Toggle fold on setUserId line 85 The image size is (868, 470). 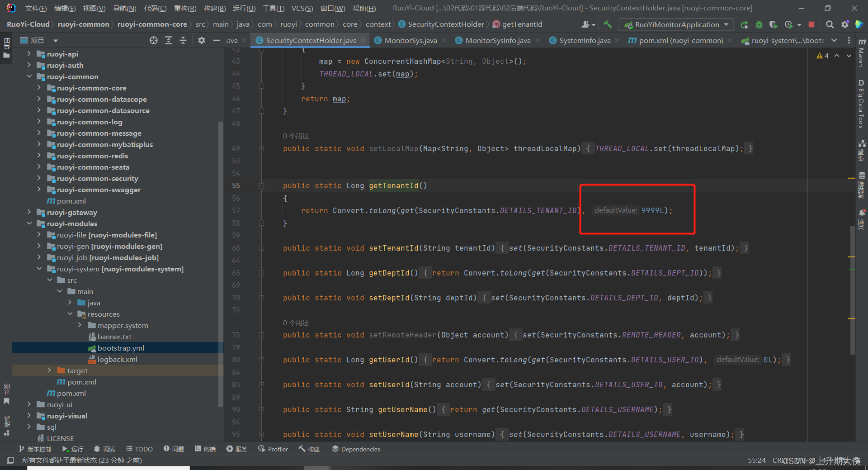coord(261,385)
